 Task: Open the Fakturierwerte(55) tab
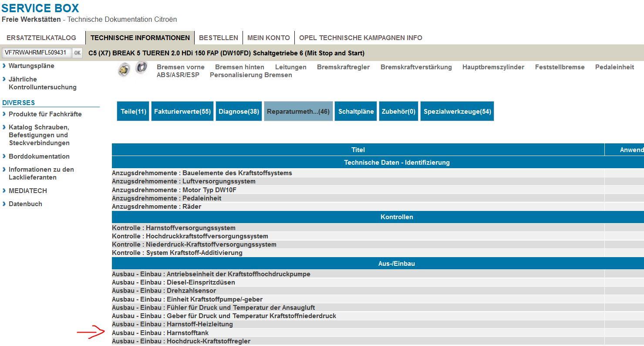click(182, 111)
